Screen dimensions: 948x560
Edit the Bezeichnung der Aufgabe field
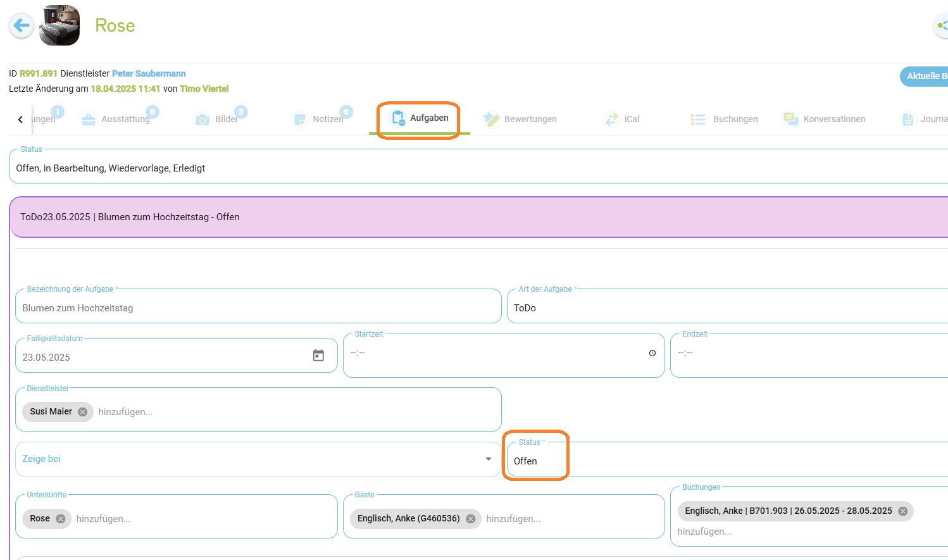[x=258, y=308]
